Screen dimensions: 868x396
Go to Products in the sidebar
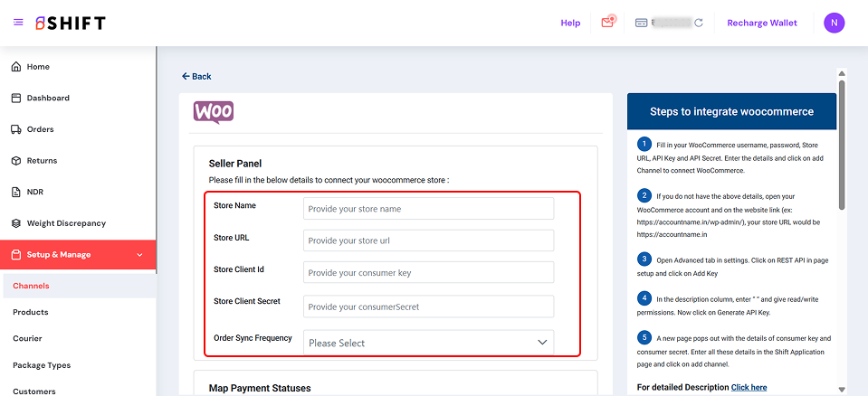pyautogui.click(x=31, y=312)
